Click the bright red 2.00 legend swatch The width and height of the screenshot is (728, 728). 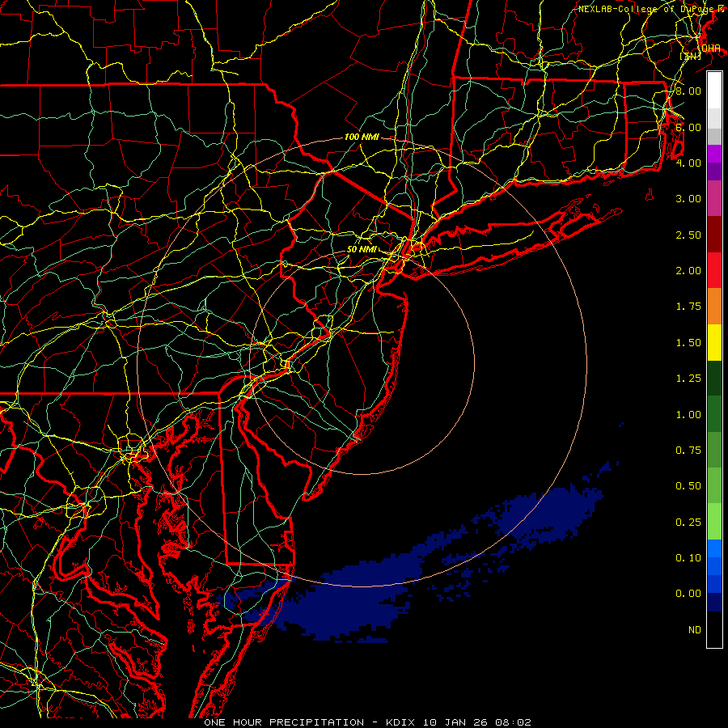point(714,270)
